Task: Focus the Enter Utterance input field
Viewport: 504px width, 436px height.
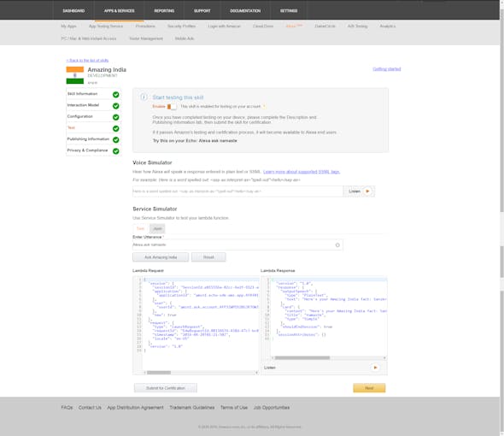Action: tap(237, 245)
